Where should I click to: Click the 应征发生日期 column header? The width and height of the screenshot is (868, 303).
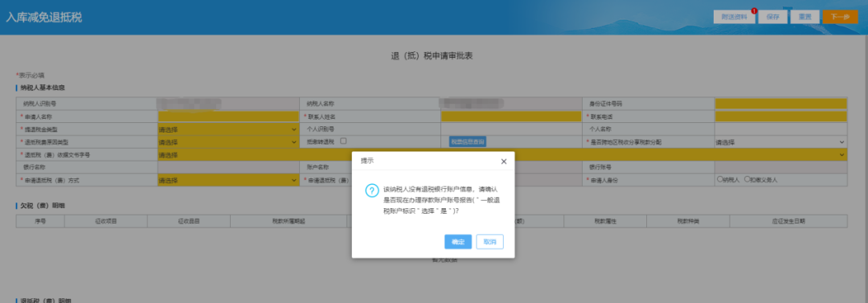(x=788, y=221)
